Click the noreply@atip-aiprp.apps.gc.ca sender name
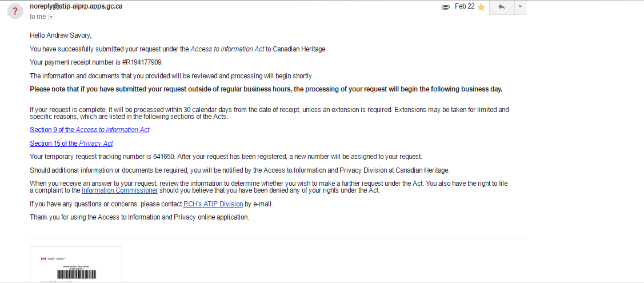Viewport: 644px width, 283px height. 76,6
